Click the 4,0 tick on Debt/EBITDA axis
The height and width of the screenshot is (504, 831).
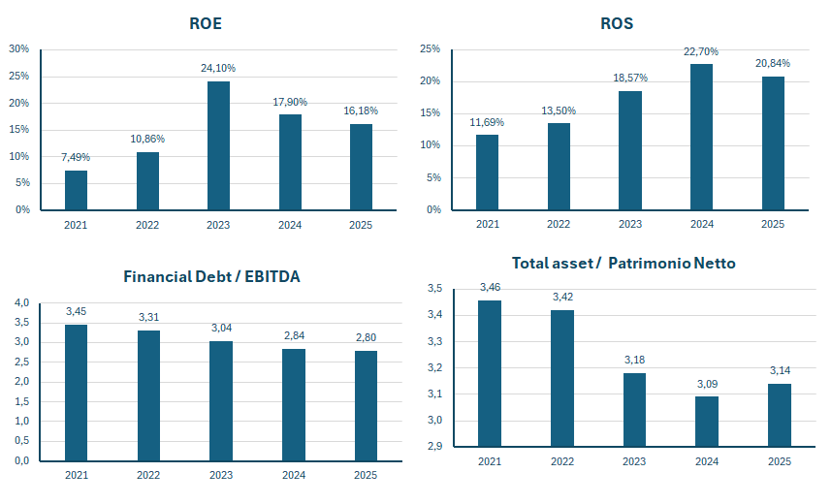click(22, 303)
